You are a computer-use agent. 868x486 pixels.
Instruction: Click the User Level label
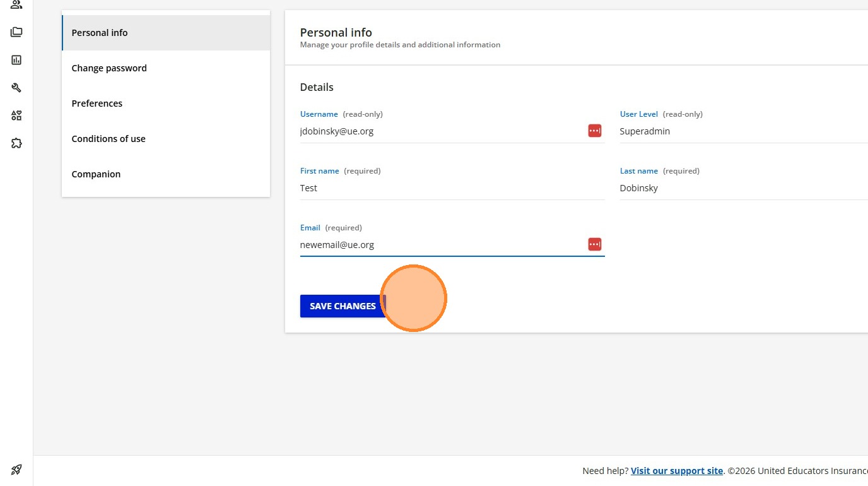coord(639,114)
